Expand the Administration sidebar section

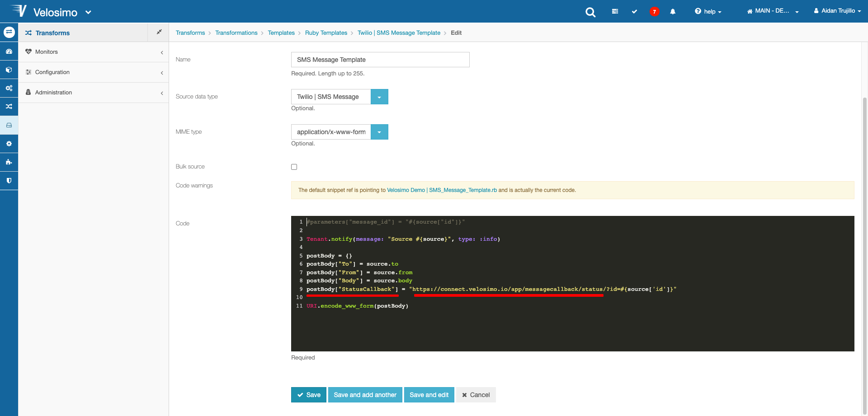click(x=94, y=93)
